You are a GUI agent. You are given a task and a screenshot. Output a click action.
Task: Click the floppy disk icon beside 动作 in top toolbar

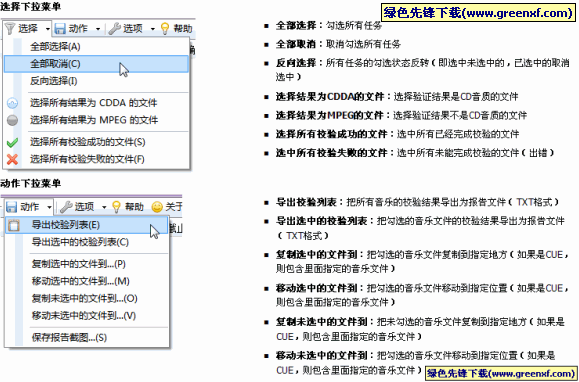(x=60, y=28)
